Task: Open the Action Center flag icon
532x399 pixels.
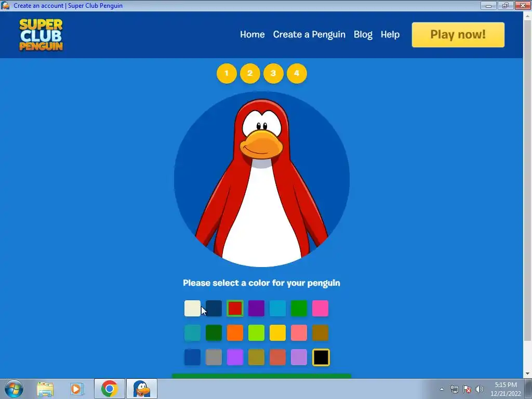Action: tap(467, 389)
